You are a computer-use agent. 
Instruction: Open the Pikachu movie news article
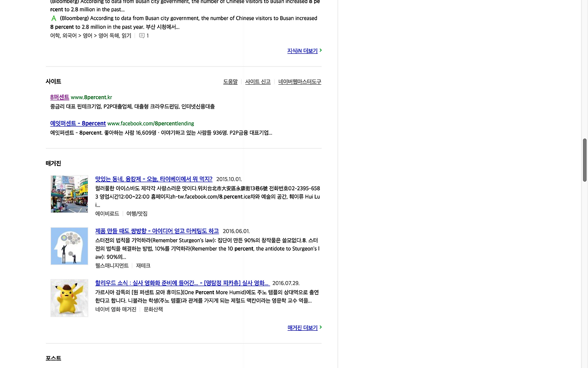pos(182,283)
